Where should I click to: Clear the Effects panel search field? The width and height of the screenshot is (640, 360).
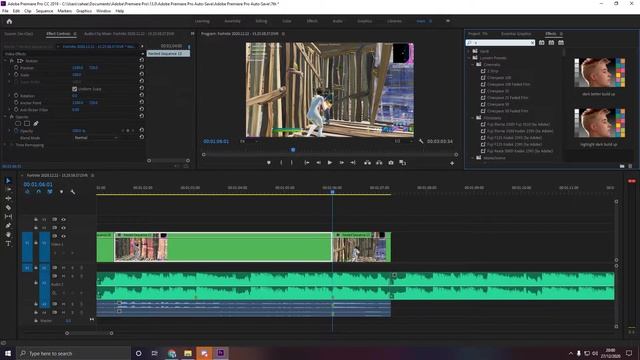click(532, 42)
